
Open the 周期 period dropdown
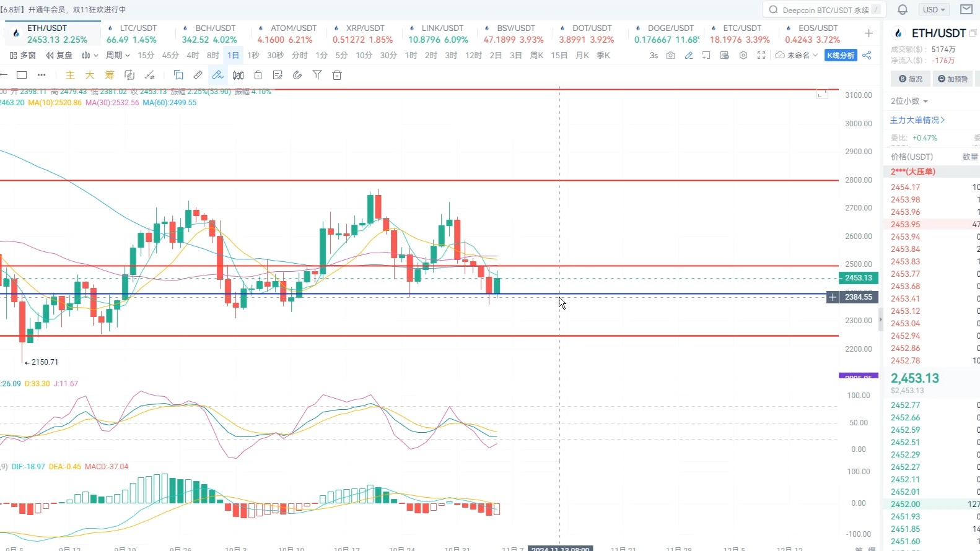(118, 55)
